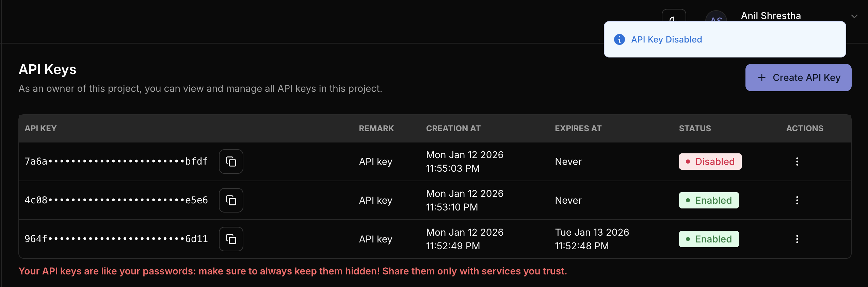Copy the 7a6a...bfdf API key
The image size is (868, 287).
[231, 162]
